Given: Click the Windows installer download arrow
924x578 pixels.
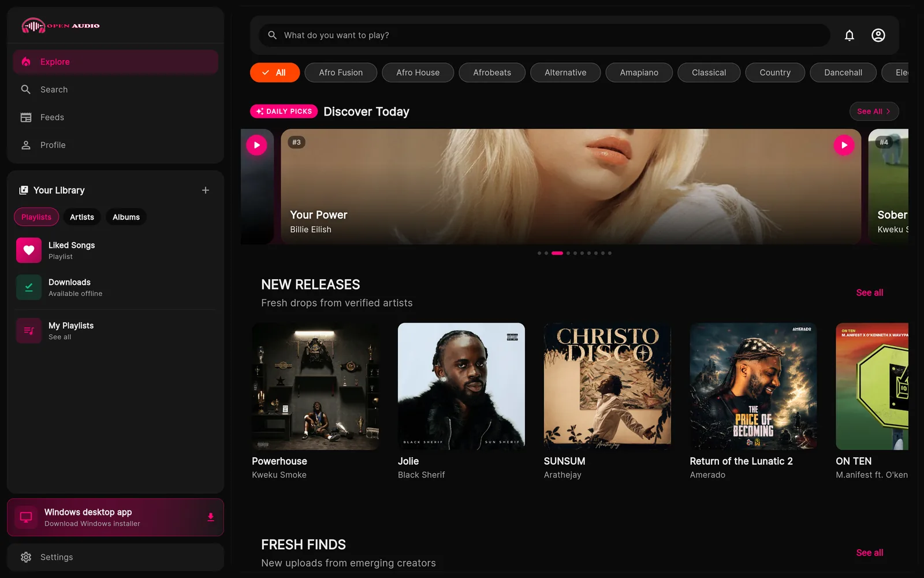Looking at the screenshot, I should tap(211, 517).
